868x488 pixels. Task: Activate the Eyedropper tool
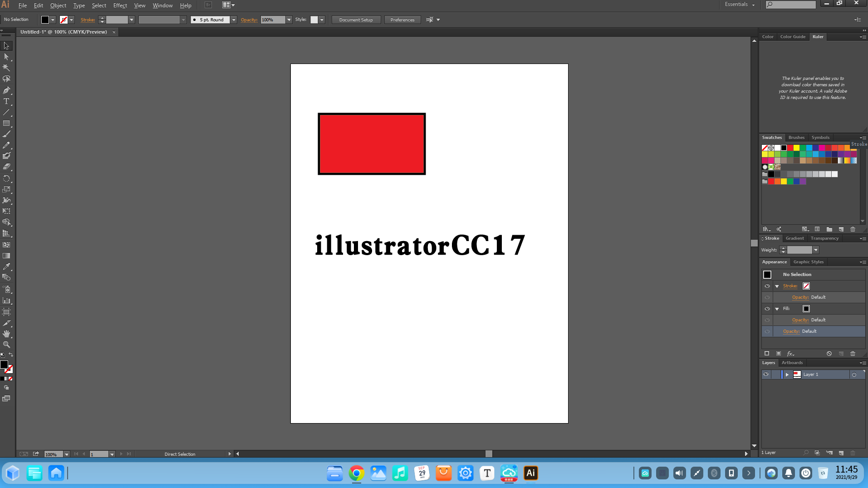click(6, 266)
